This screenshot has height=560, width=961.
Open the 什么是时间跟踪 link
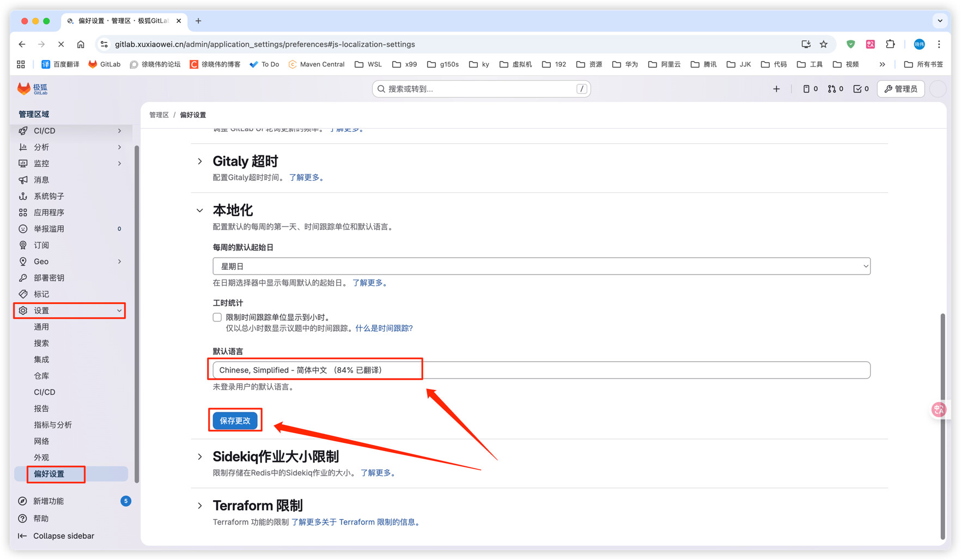point(384,328)
